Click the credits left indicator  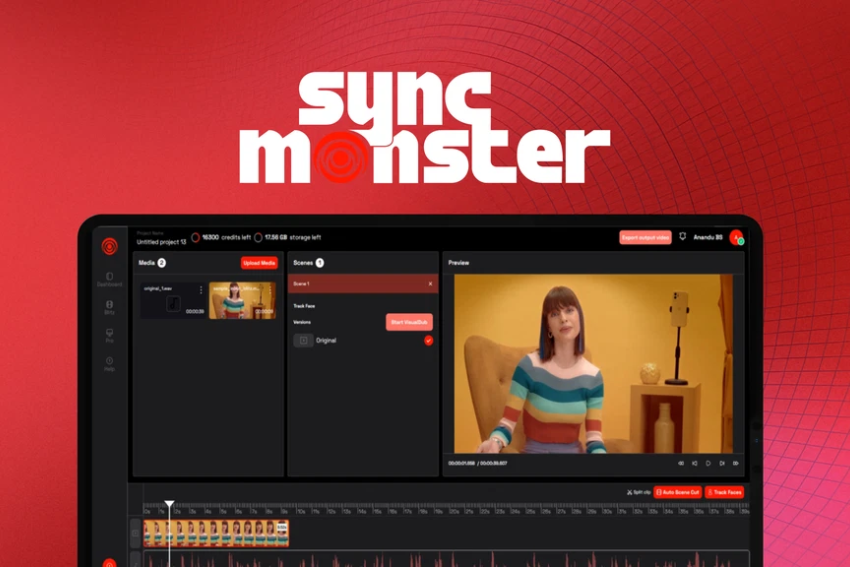coord(221,237)
